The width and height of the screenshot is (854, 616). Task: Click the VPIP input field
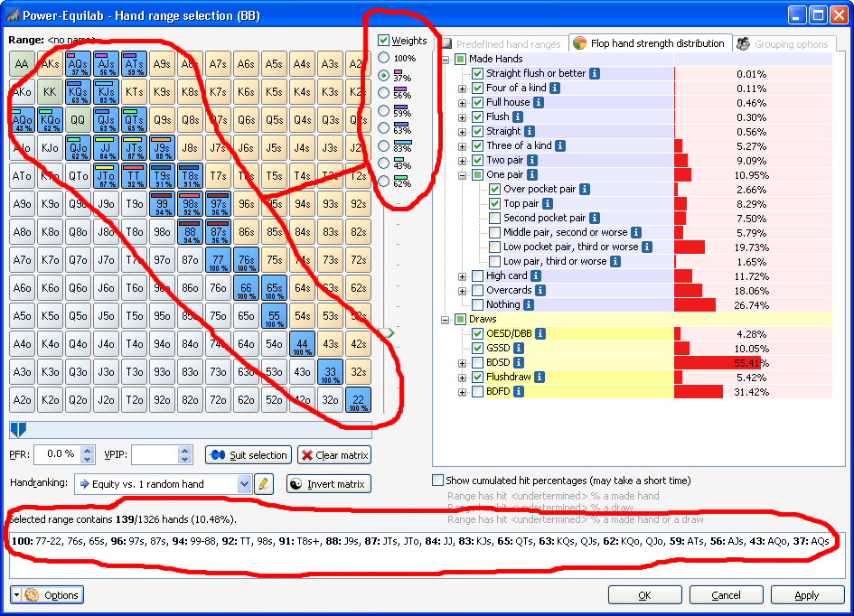click(x=155, y=454)
